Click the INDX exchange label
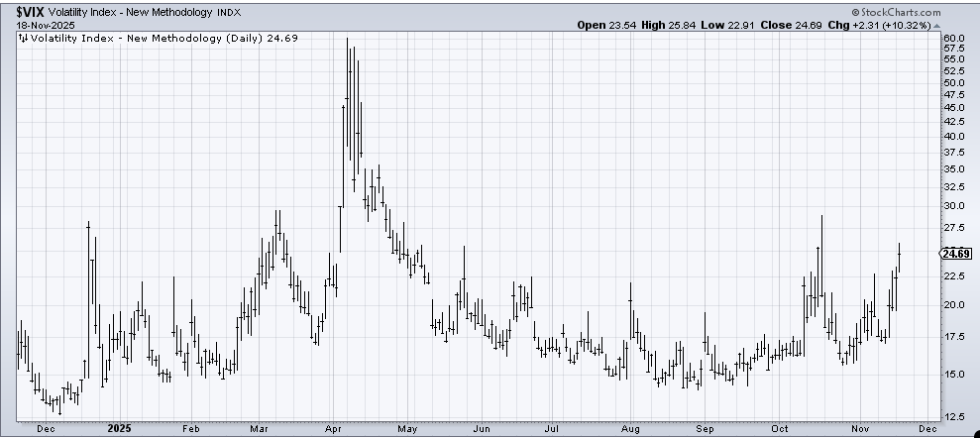Viewport: 980px width, 438px height. click(x=229, y=12)
